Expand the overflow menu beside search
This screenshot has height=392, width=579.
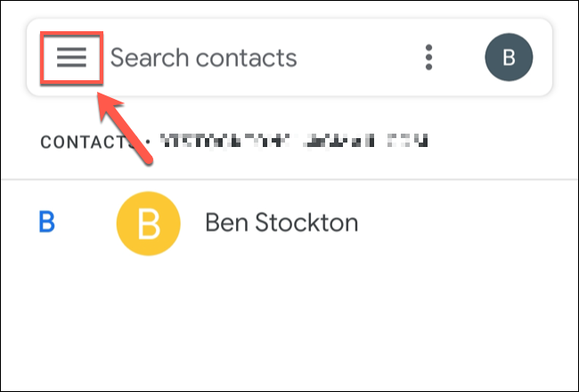pyautogui.click(x=429, y=58)
